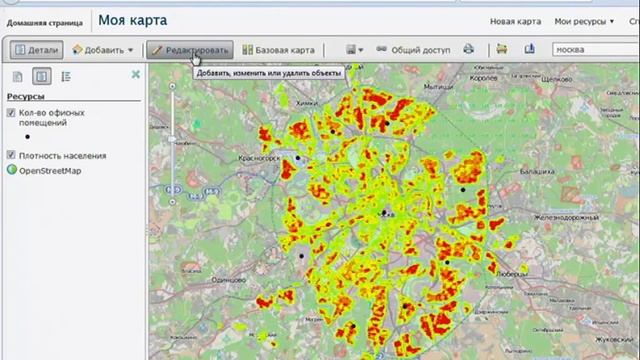640x360 pixels.
Task: Open the Детали details panel
Action: (36, 50)
